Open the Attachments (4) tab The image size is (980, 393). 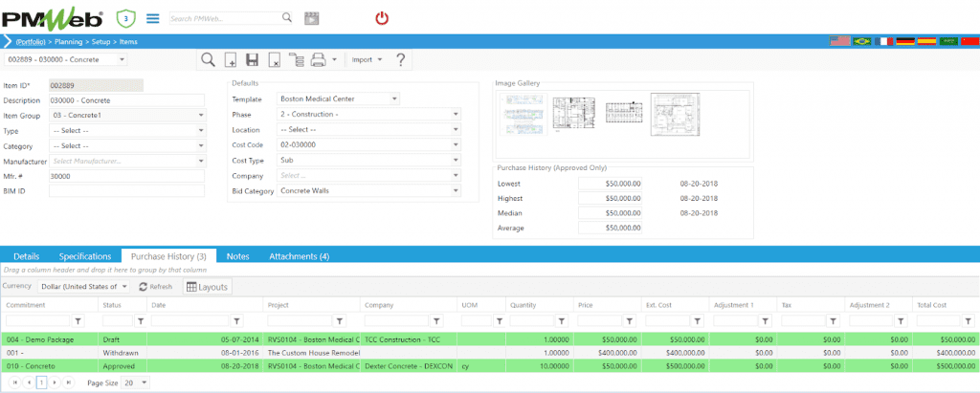coord(299,256)
